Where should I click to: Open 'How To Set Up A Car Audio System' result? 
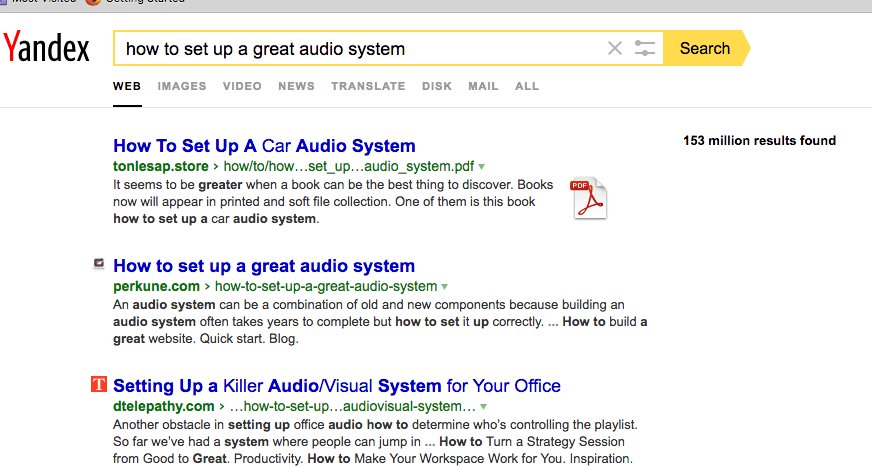tap(264, 146)
